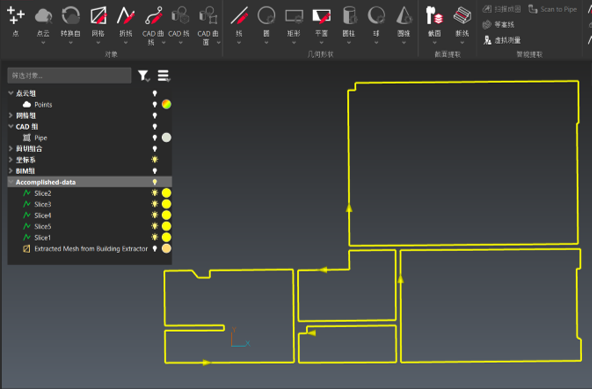Click the Point Cloud (点云) tool icon
The width and height of the screenshot is (592, 389).
coord(43,15)
